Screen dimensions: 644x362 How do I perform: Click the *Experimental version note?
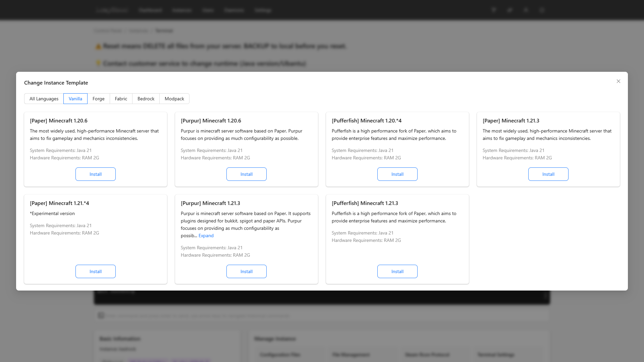52,213
